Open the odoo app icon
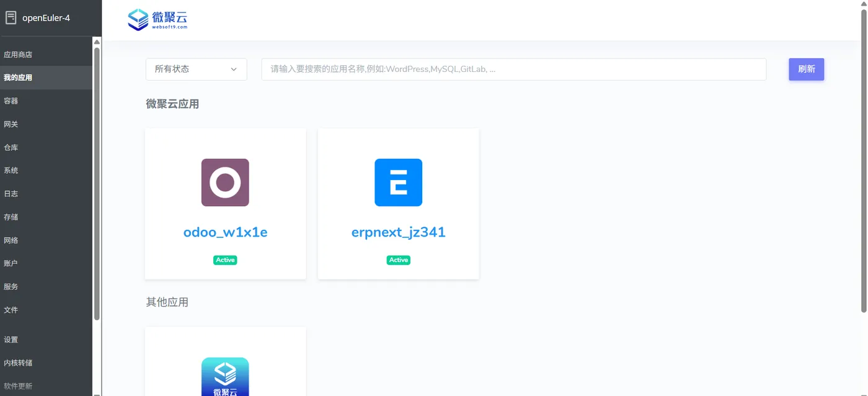This screenshot has width=868, height=396. (225, 182)
